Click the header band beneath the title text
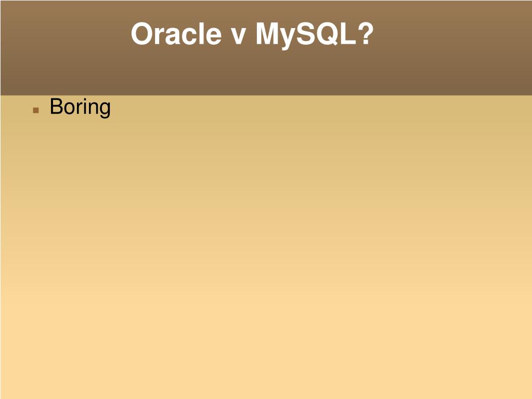The image size is (532, 399). (252, 73)
